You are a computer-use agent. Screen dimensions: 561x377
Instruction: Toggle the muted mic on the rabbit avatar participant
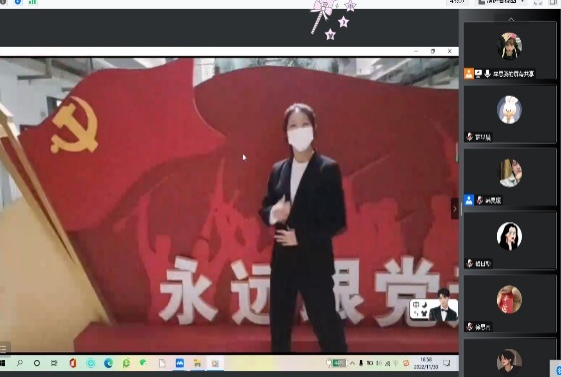pyautogui.click(x=469, y=137)
